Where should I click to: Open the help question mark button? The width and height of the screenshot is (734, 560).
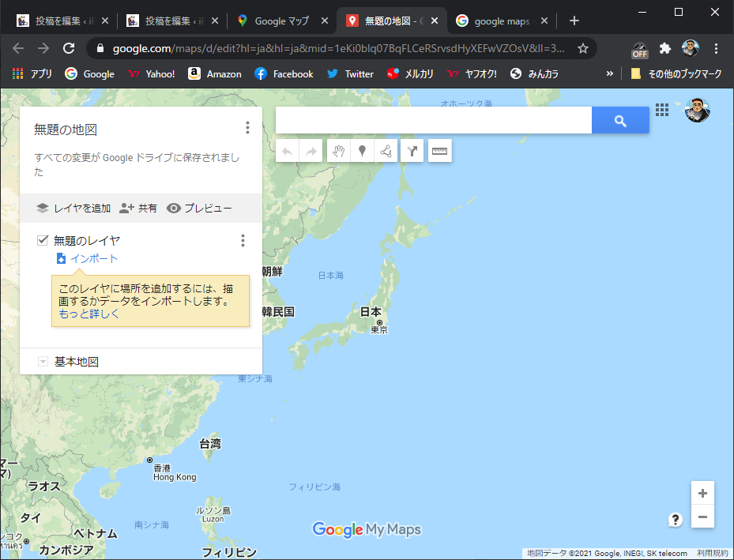coord(675,520)
